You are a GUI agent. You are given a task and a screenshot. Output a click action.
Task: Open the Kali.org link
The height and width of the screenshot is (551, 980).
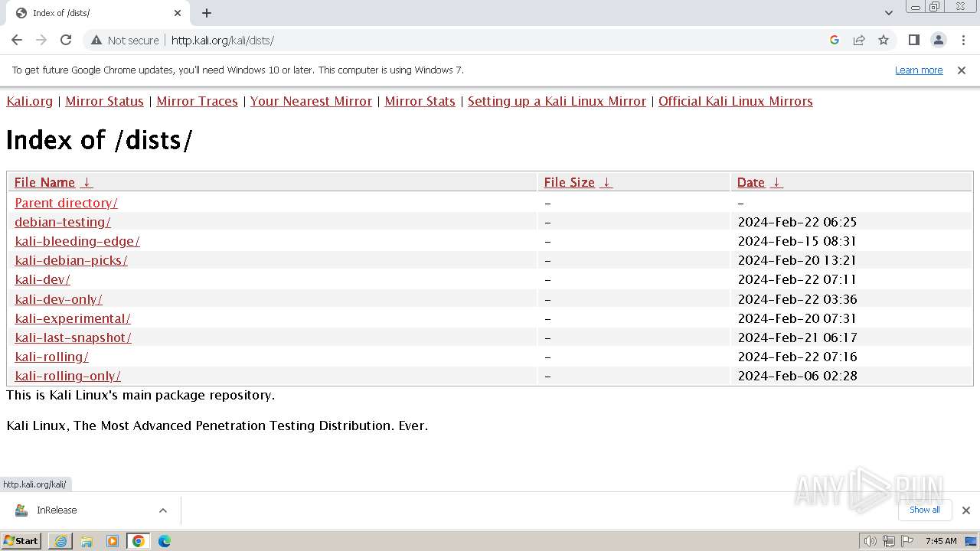click(30, 101)
